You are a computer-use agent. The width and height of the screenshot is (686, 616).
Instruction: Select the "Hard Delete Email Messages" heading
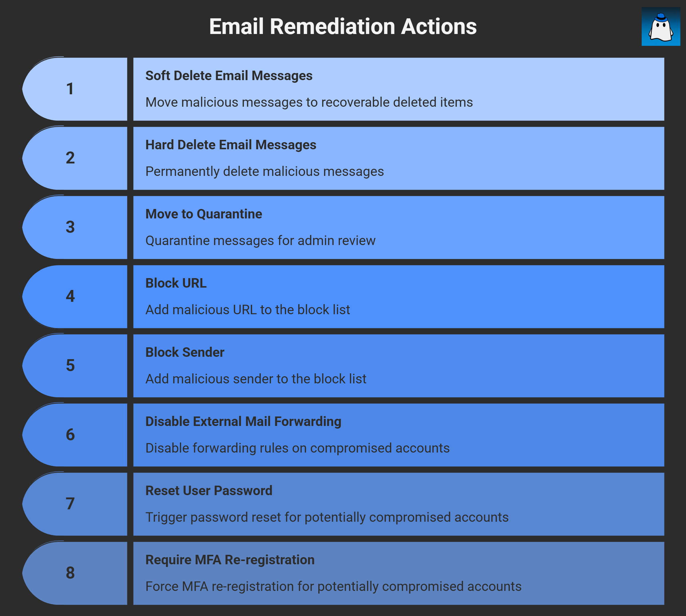point(231,145)
